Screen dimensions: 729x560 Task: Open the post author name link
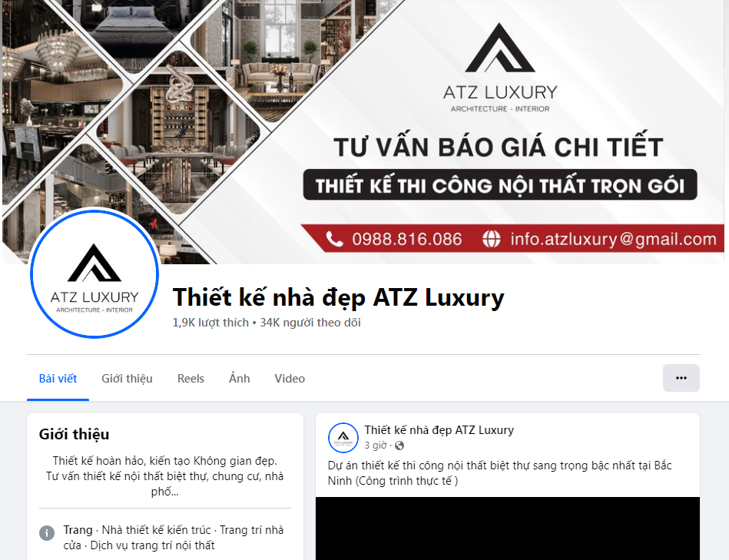click(439, 430)
